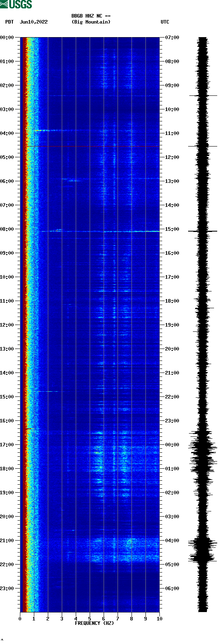Click the 11:00 PDT label on left axis
Viewport: 220px width, 644px height.
tap(7, 301)
